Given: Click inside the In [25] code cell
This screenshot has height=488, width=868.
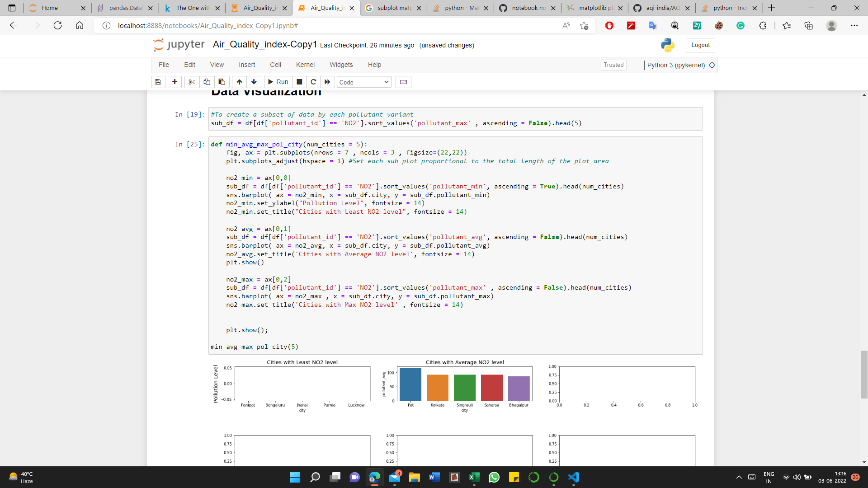Looking at the screenshot, I should pos(455,245).
